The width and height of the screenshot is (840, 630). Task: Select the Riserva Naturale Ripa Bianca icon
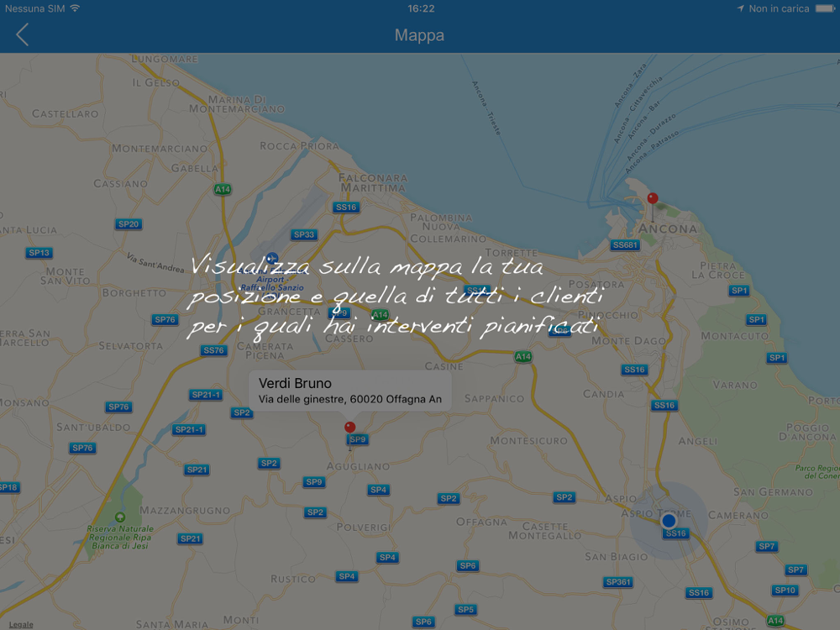(x=120, y=517)
